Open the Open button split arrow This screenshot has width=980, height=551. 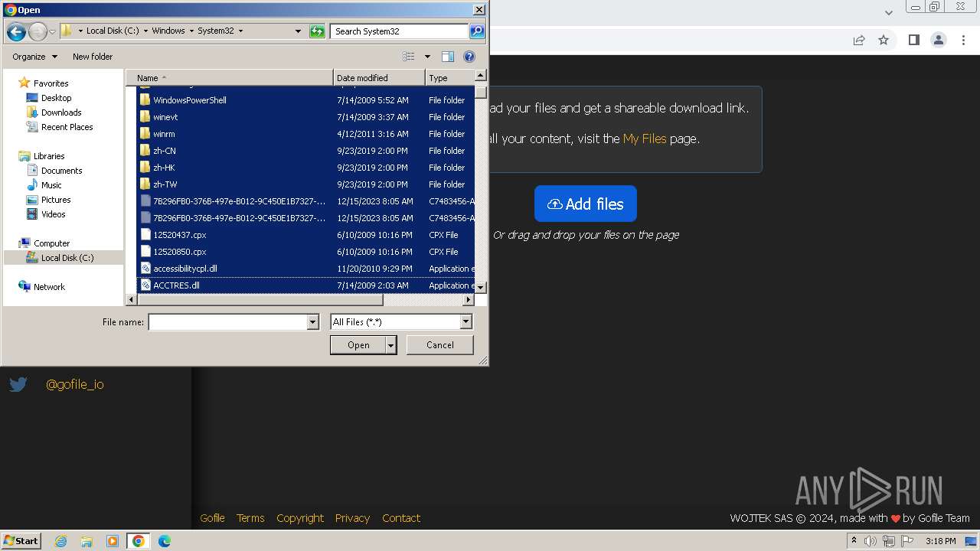click(391, 345)
